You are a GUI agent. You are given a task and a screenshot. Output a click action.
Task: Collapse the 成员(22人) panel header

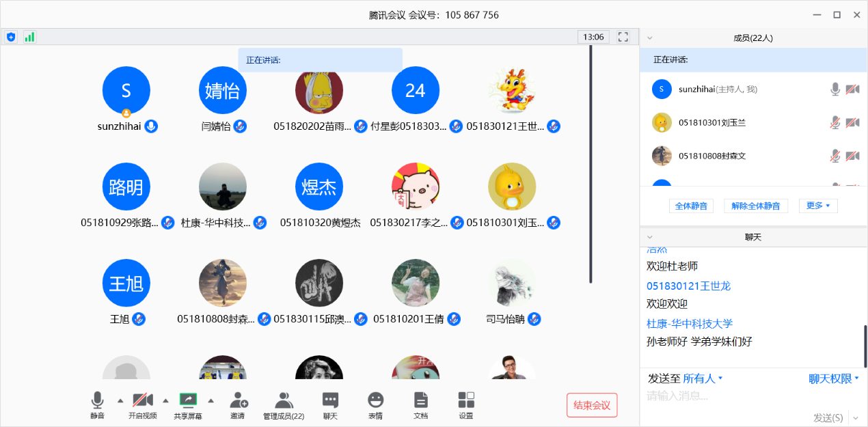[650, 38]
